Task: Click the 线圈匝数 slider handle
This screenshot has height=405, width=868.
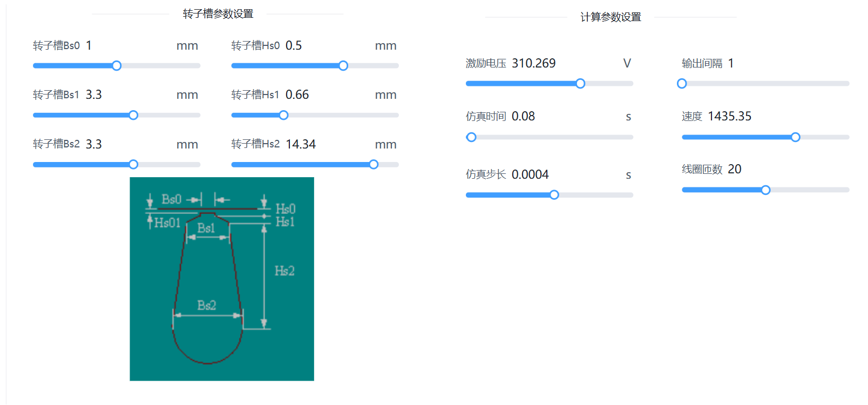Action: point(765,190)
